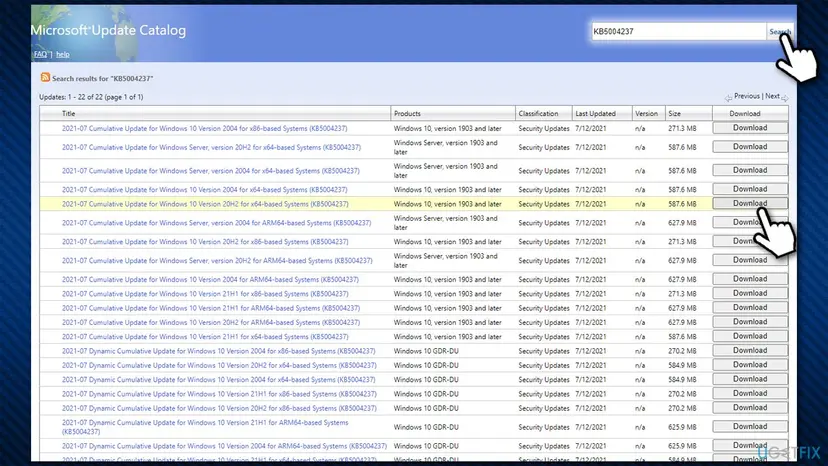
Task: Open Windows Server 20H2 x64 Cumulative Update link
Action: click(x=211, y=147)
